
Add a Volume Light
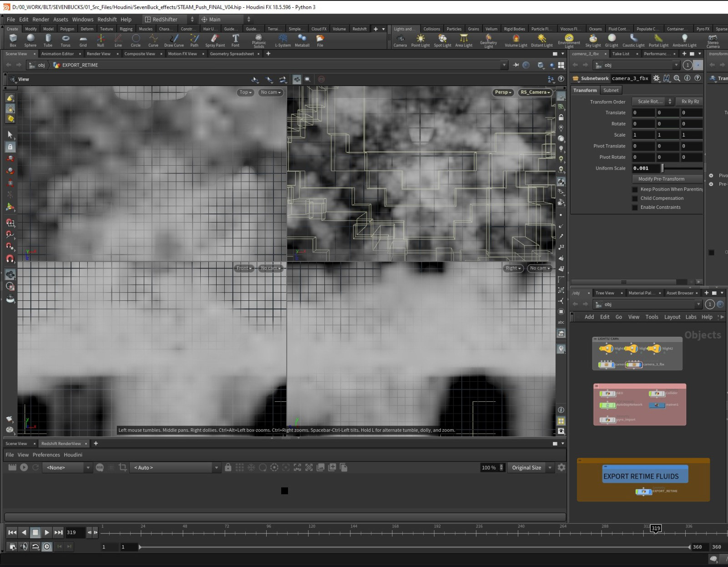click(x=516, y=40)
